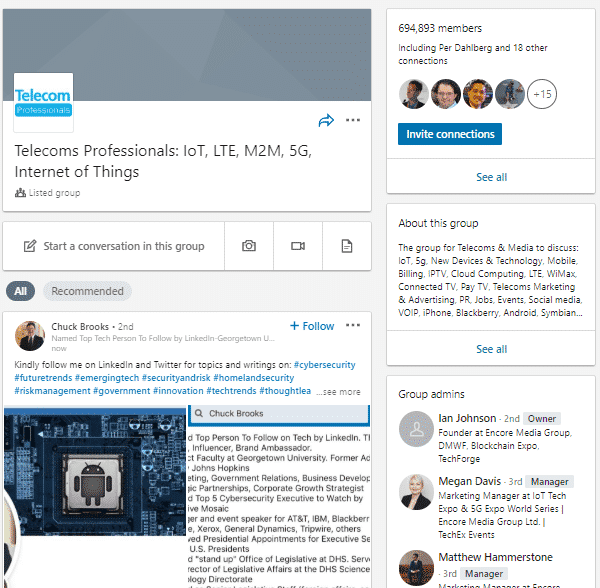Viewport: 600px width, 588px height.
Task: Open Ian Johnson's placeholder avatar
Action: pos(416,429)
